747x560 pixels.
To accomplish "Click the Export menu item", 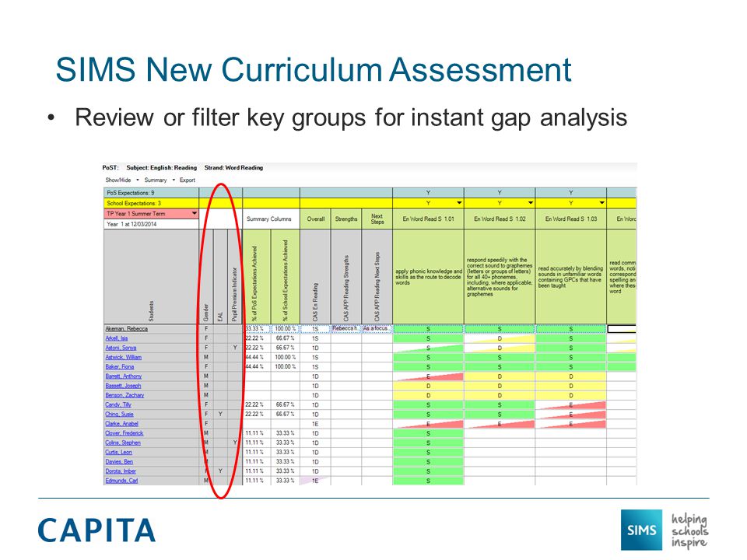I will [x=188, y=180].
